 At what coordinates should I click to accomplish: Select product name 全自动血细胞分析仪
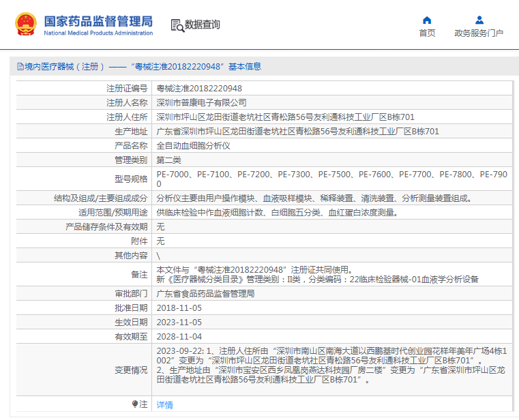(193, 146)
